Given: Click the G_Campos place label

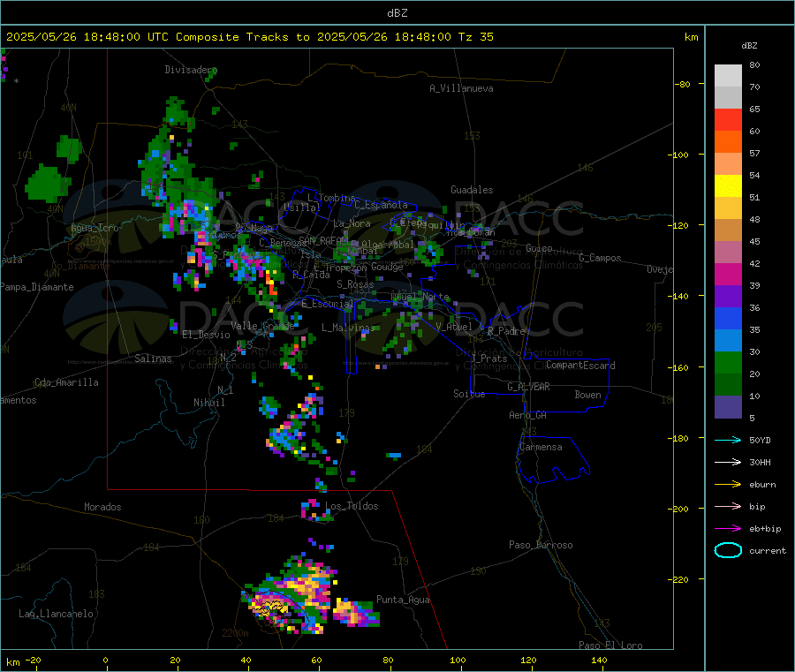Looking at the screenshot, I should 600,258.
